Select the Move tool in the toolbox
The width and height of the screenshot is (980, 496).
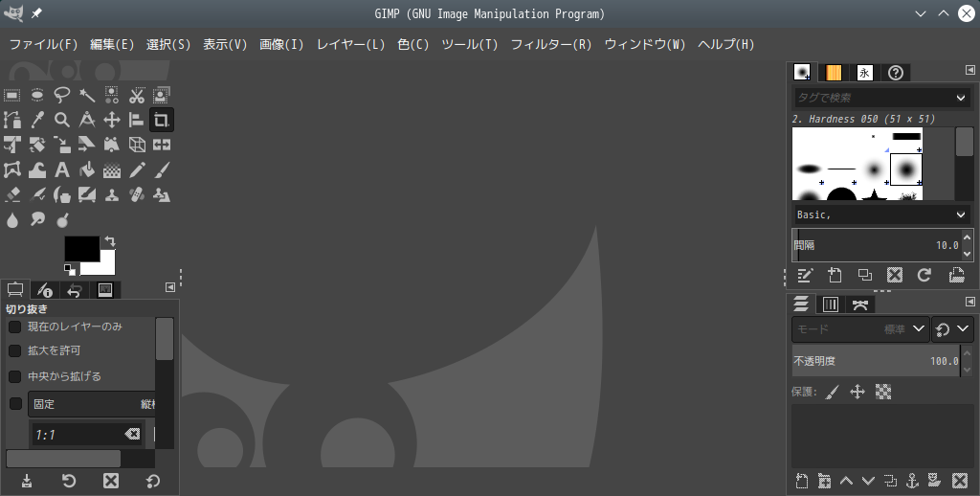click(x=112, y=120)
